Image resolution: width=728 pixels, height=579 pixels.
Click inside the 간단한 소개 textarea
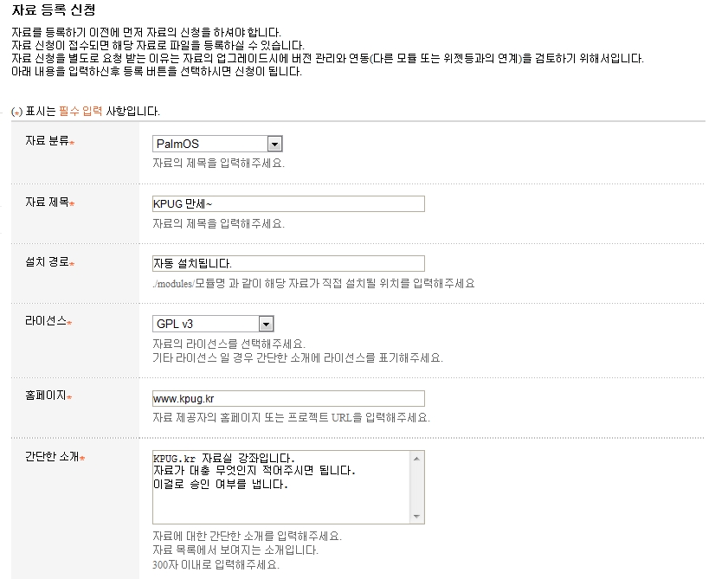click(280, 487)
